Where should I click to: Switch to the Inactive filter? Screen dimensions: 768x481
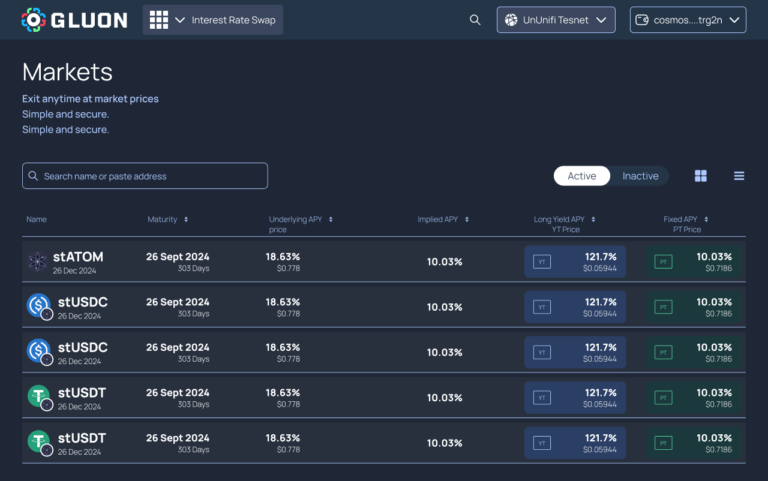(x=640, y=176)
